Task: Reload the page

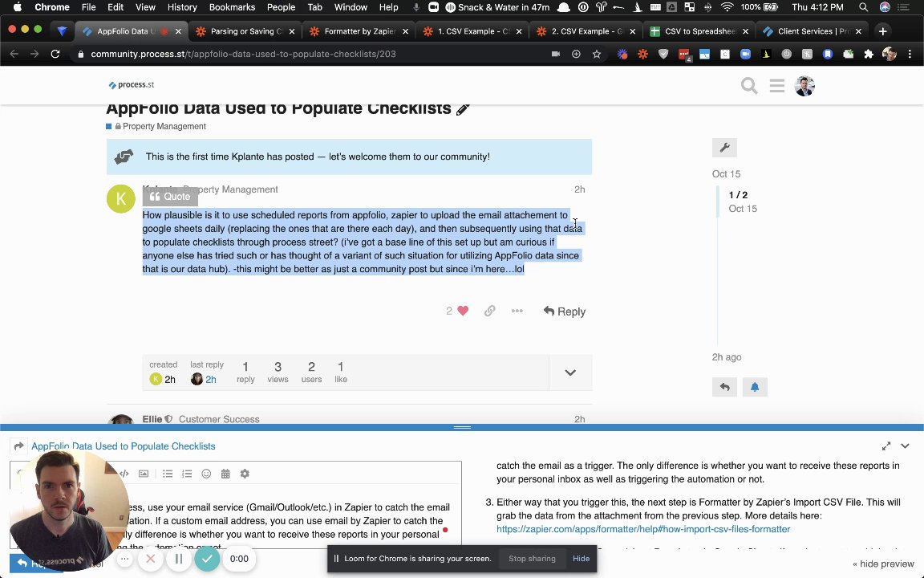Action: pos(55,54)
